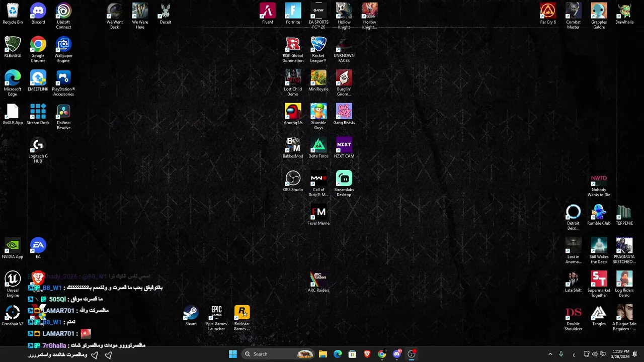This screenshot has width=644, height=362.
Task: Select the Combat Master icon
Action: [x=574, y=16]
